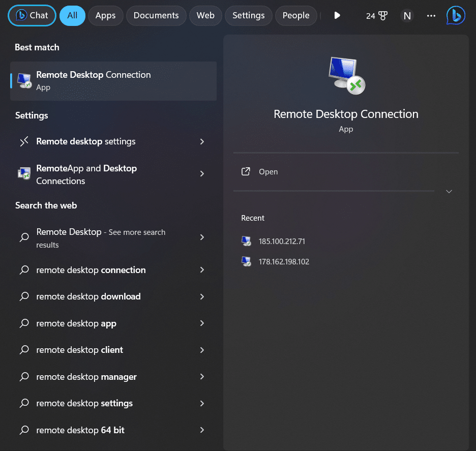476x451 pixels.
Task: Switch to the People filter
Action: click(296, 15)
